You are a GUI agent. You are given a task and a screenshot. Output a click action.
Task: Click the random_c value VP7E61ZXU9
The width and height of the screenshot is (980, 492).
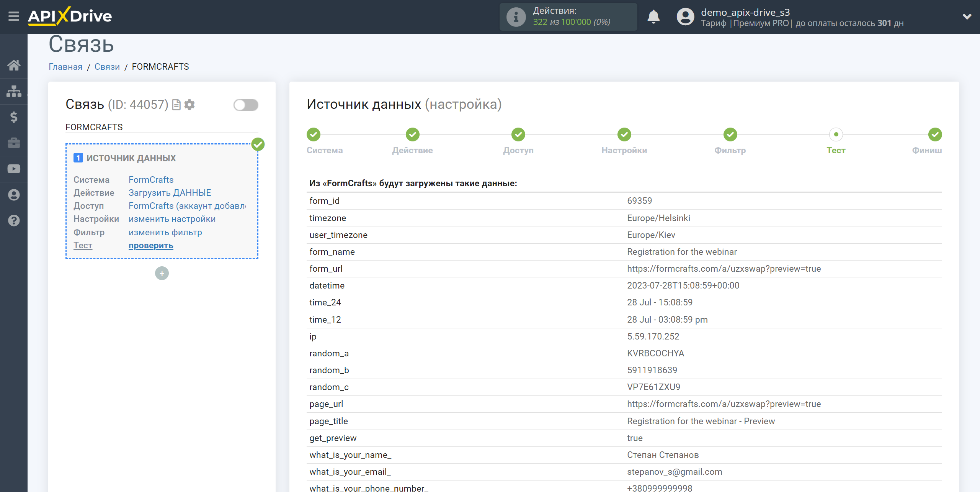[653, 387]
